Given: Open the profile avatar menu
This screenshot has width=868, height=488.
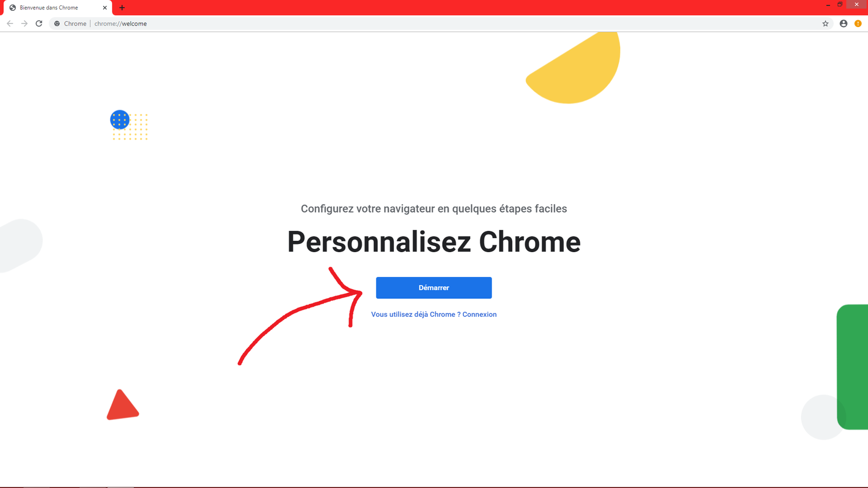Looking at the screenshot, I should click(x=843, y=23).
